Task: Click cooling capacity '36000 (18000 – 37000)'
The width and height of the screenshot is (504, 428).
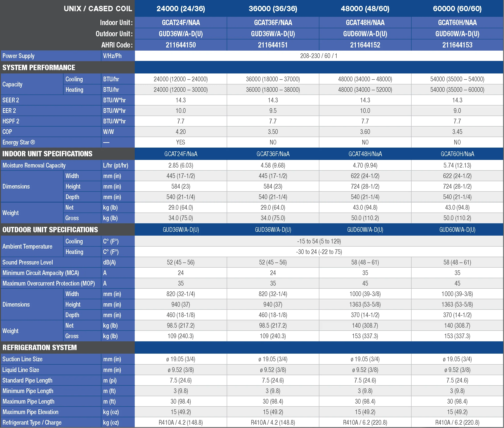Action: pos(273,79)
